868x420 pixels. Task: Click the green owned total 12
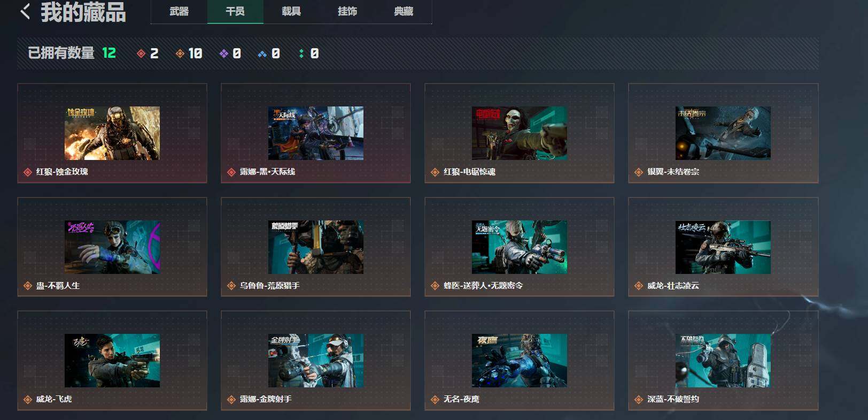click(x=109, y=53)
